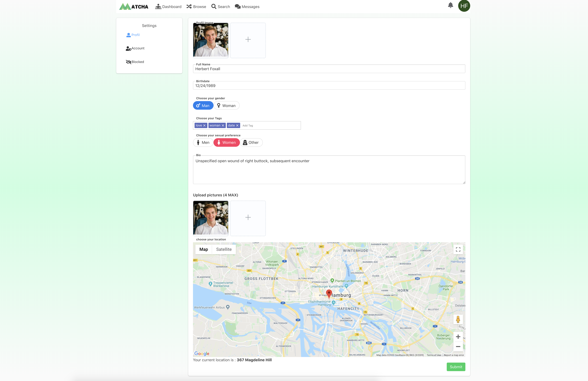The image size is (588, 381).
Task: Toggle map fullscreen view
Action: click(458, 249)
